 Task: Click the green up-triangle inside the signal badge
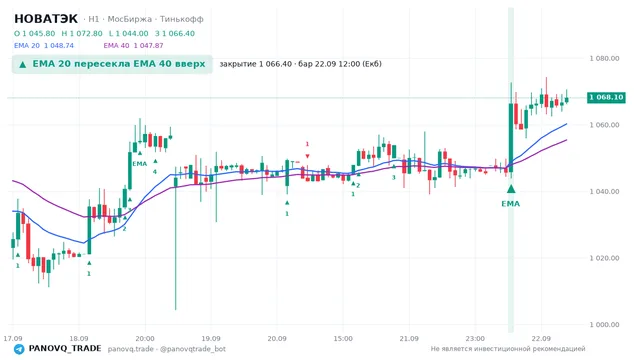(x=23, y=64)
